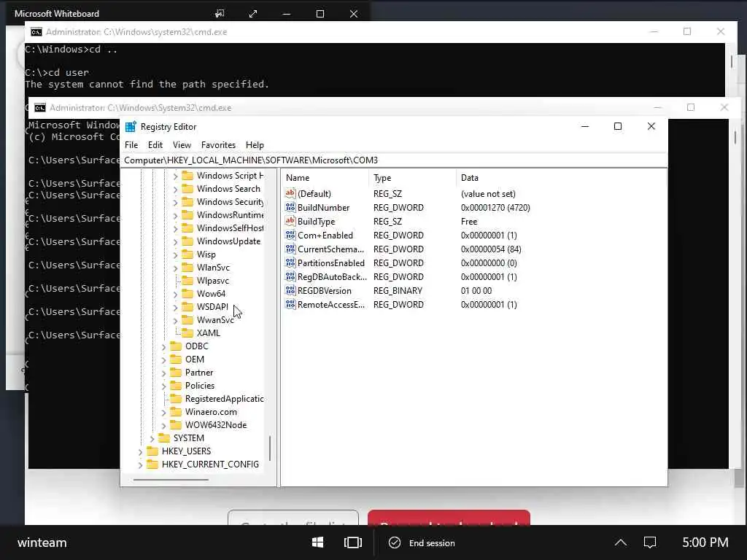Click the Registry Editor title bar icon
747x560 pixels.
tap(131, 127)
